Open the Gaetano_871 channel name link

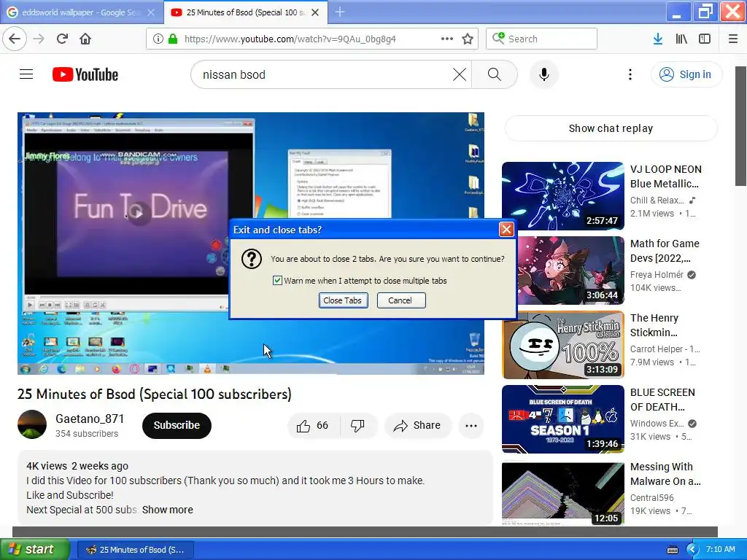(x=90, y=419)
